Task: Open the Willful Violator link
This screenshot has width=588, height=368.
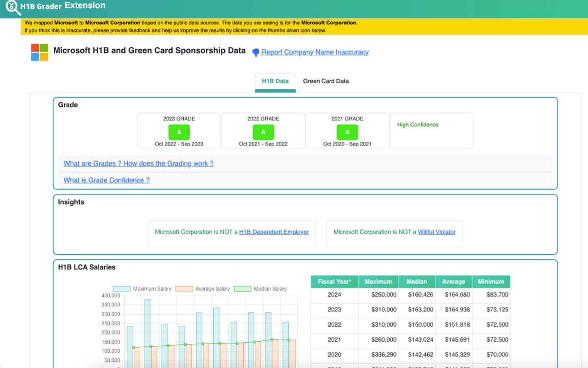Action: [436, 232]
